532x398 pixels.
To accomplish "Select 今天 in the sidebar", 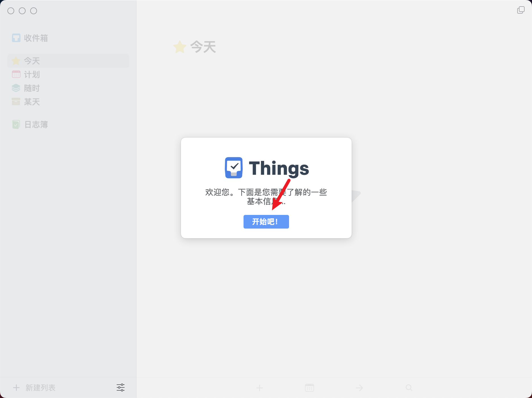I will coord(68,61).
